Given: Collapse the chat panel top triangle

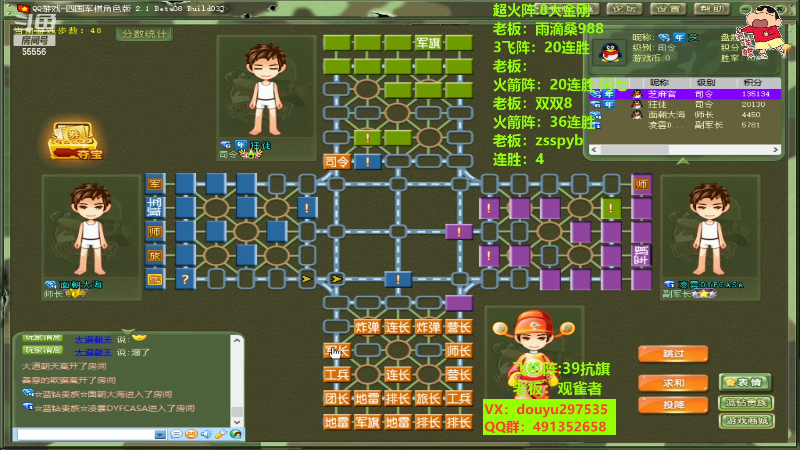Looking at the screenshot, I should coord(129,332).
